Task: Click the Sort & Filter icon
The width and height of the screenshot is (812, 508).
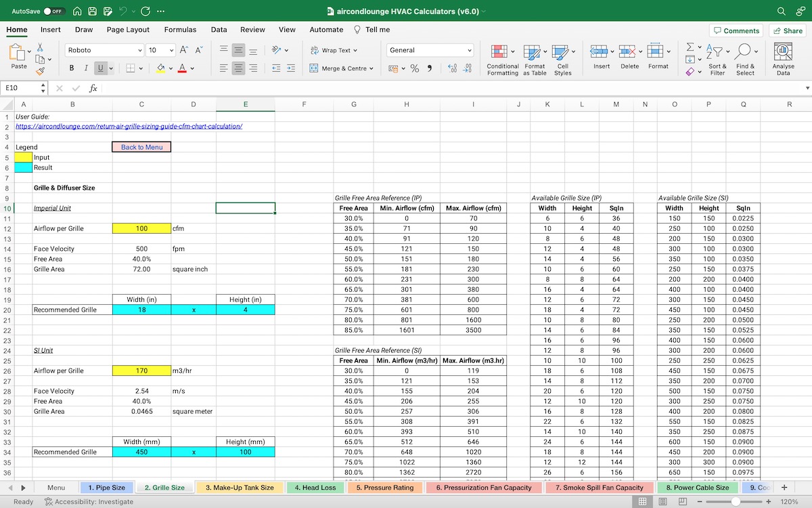Action: [x=714, y=52]
